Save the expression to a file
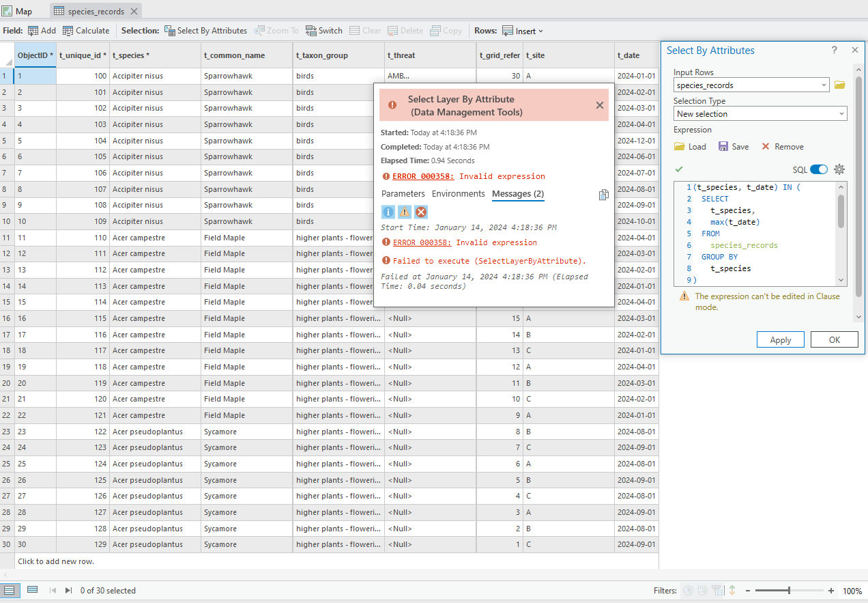This screenshot has height=603, width=868. [x=733, y=147]
